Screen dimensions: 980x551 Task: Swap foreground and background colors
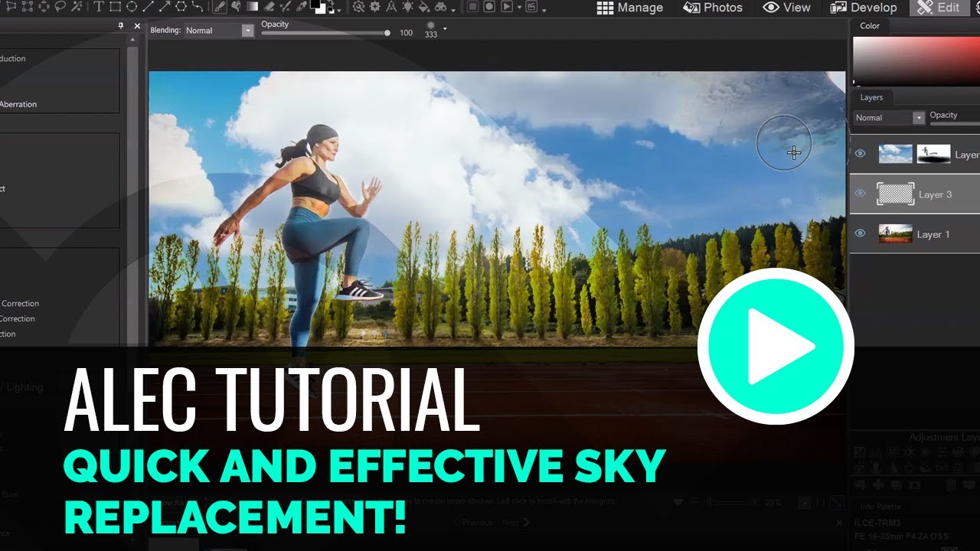(330, 2)
